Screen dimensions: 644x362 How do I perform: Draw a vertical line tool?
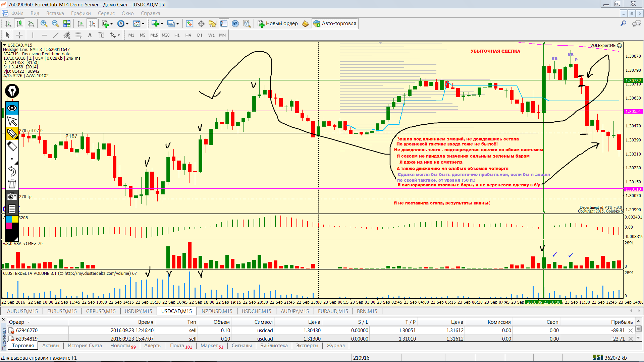[33, 35]
